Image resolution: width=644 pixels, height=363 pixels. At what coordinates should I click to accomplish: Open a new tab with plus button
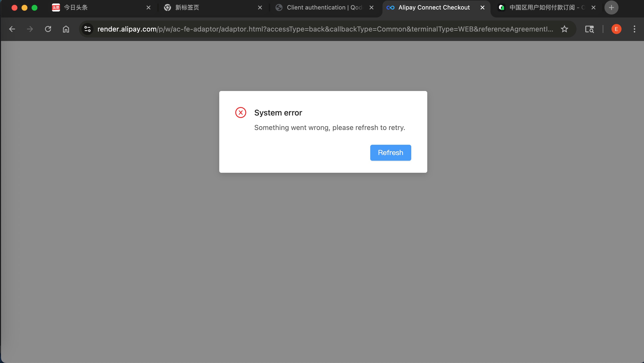coord(611,7)
